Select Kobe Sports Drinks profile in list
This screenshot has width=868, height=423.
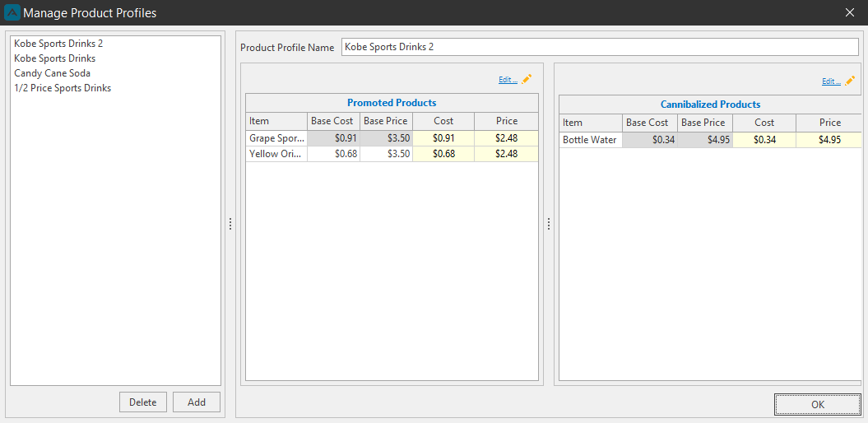(x=116, y=58)
